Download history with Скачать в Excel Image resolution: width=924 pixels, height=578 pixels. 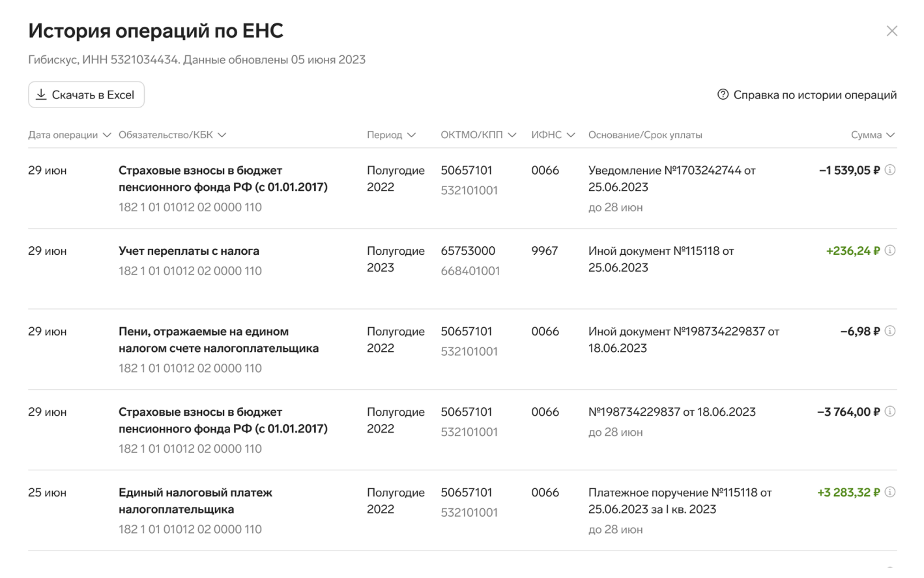click(86, 94)
